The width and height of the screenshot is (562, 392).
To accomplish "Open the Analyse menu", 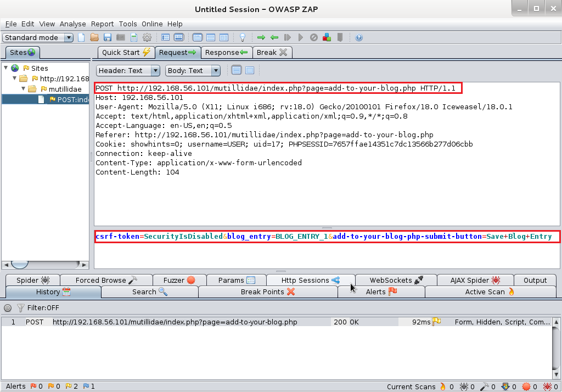I will [x=72, y=24].
